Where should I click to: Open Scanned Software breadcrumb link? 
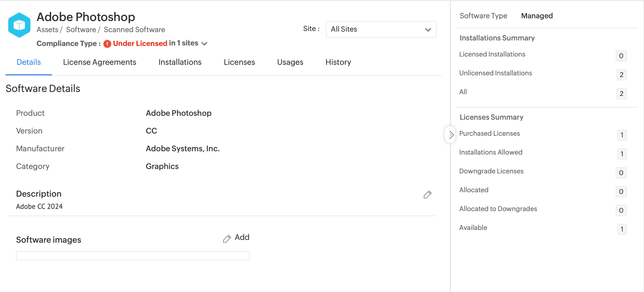pos(134,30)
